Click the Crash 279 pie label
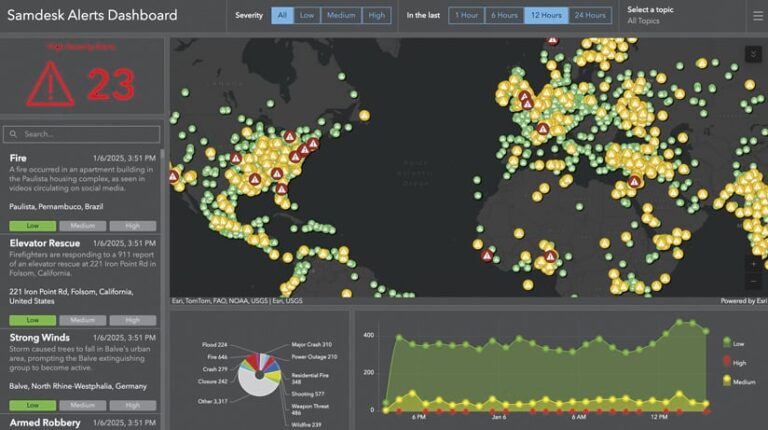The width and height of the screenshot is (768, 430). click(x=215, y=369)
